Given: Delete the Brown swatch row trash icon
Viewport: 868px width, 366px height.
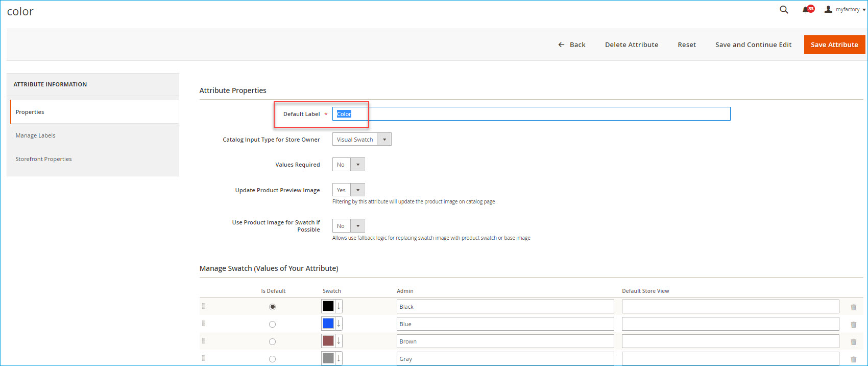Looking at the screenshot, I should click(x=853, y=342).
